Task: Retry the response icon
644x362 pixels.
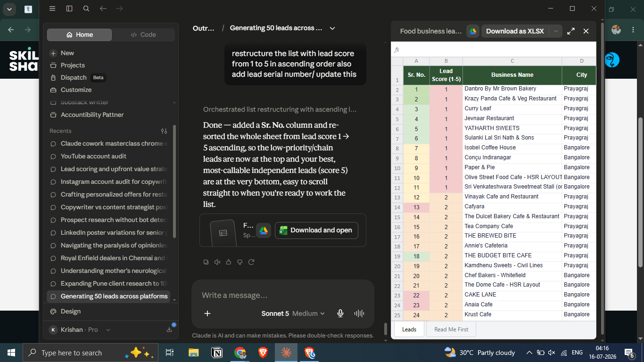Action: pos(251,262)
